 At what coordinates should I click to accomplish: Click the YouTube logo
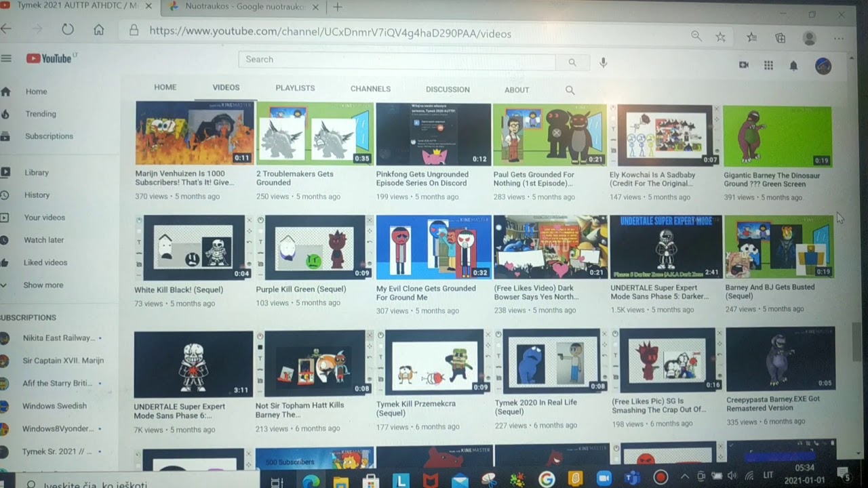tap(49, 59)
